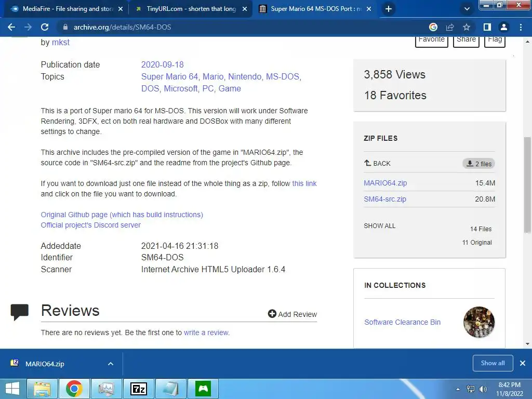Open the system monitor taskbar icon
Viewport: 532px width, 399px height.
(x=107, y=389)
